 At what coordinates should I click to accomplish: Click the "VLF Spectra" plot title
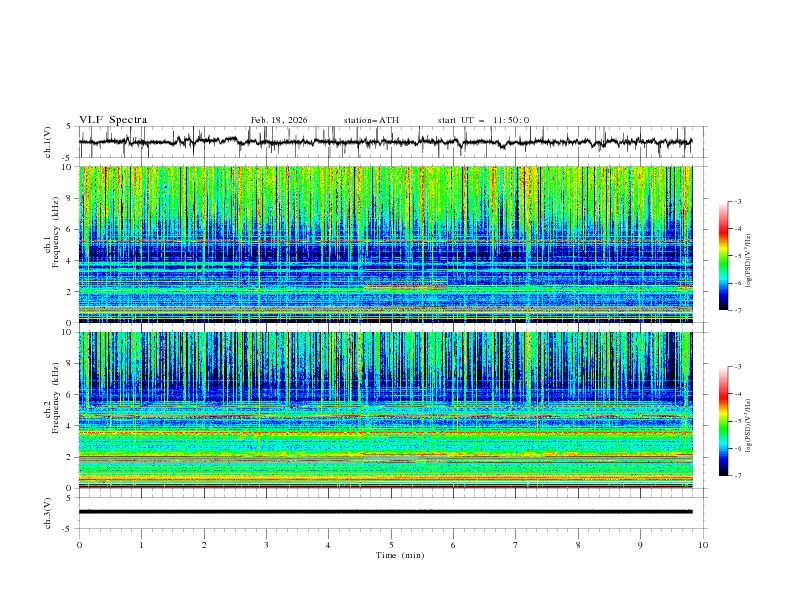click(x=113, y=120)
